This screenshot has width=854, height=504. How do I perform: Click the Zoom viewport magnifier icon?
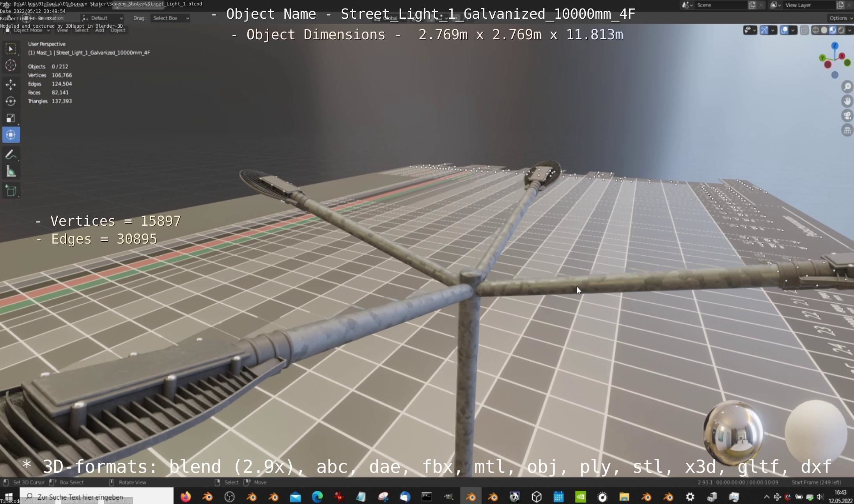click(847, 87)
